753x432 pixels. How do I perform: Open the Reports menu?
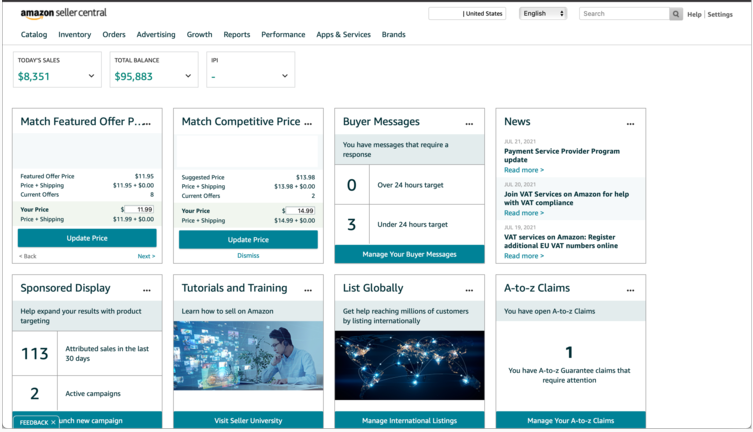point(237,35)
